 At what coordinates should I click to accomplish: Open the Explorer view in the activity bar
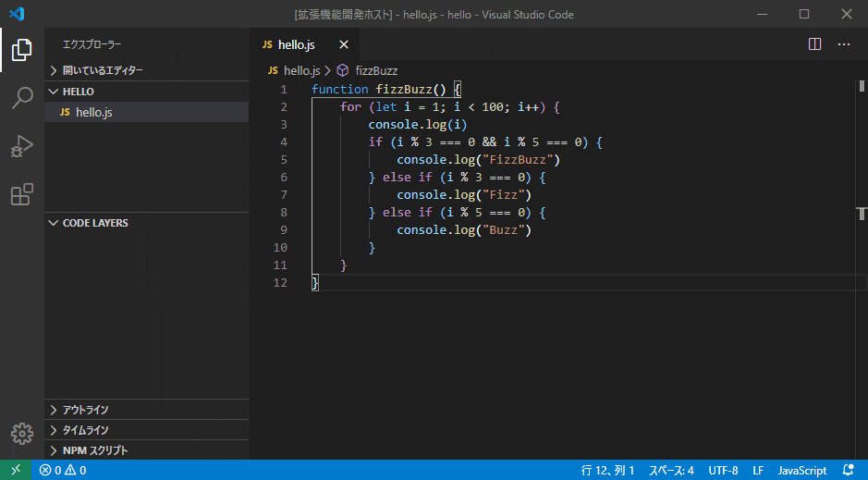pyautogui.click(x=22, y=50)
